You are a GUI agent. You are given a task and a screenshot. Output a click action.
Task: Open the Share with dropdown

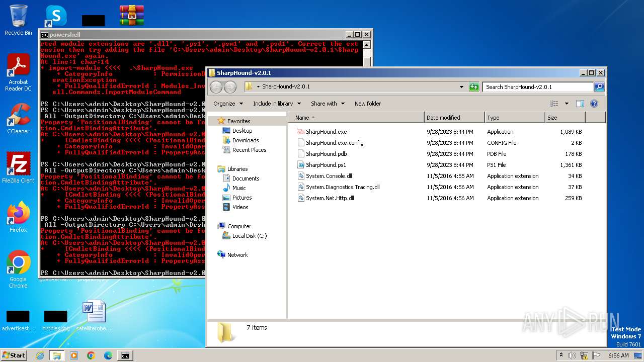(x=328, y=104)
